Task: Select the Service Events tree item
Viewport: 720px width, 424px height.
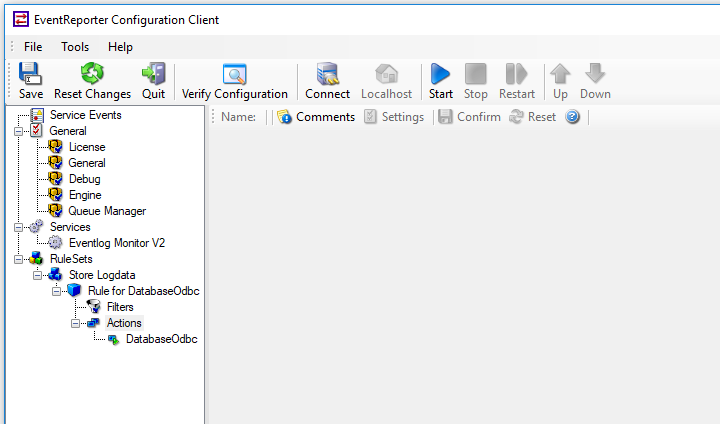Action: 86,115
